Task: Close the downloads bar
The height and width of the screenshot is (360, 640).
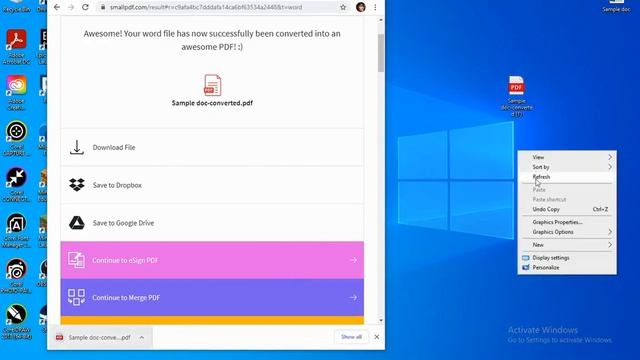Action: 377,337
